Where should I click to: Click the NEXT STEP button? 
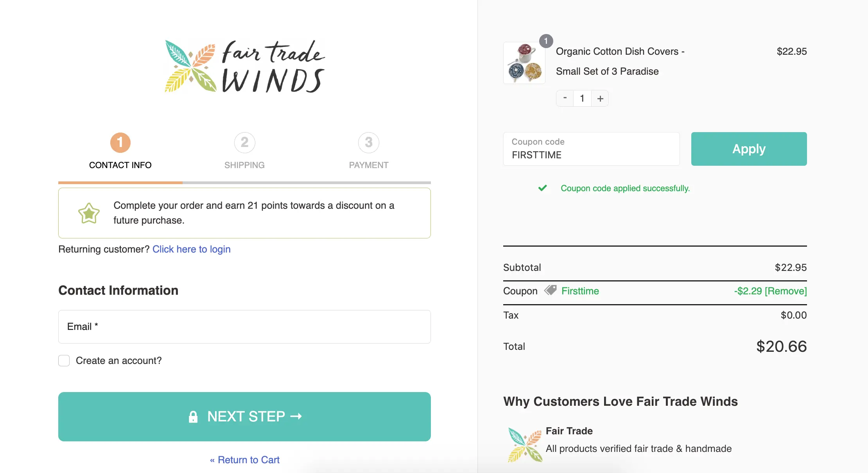point(244,416)
